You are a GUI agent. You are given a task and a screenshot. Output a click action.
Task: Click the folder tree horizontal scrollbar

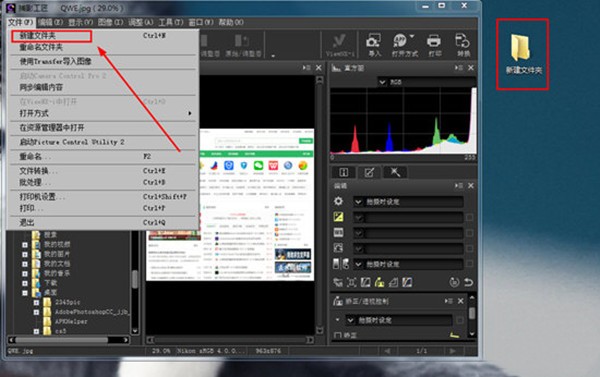[x=69, y=340]
